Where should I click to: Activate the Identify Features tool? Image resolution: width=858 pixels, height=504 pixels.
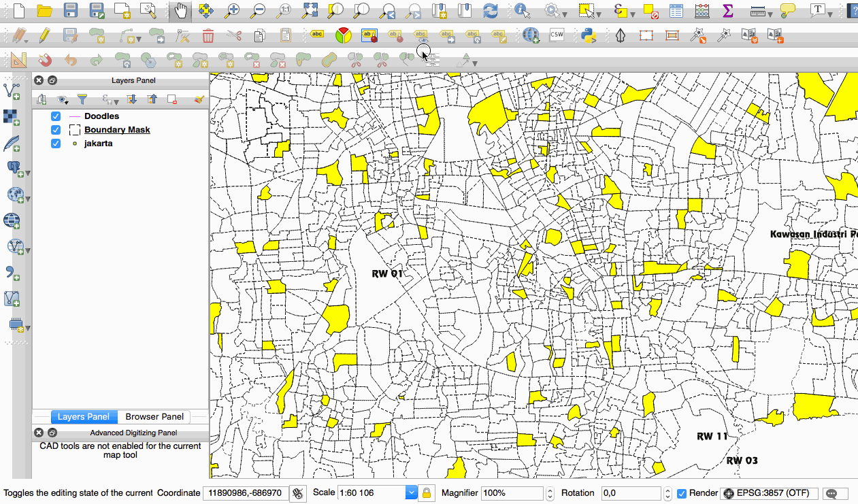(x=523, y=10)
